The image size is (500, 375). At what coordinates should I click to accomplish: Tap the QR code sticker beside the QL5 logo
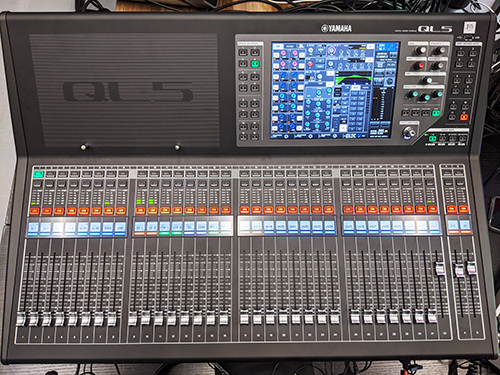point(469,28)
